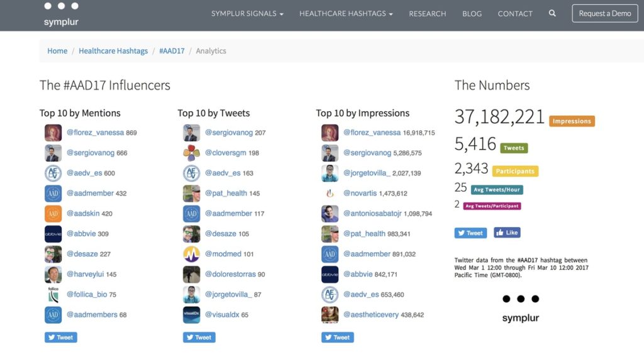Click the Facebook Like button
This screenshot has height=364, width=644.
click(x=508, y=233)
